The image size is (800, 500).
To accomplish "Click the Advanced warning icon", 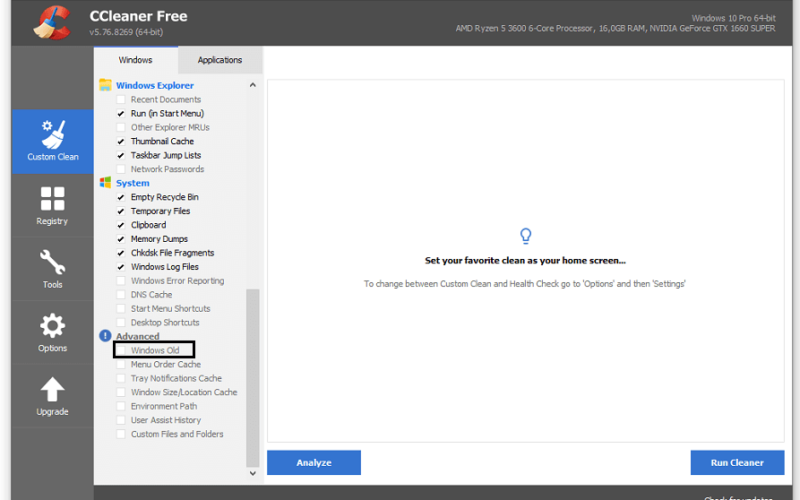I will [105, 336].
